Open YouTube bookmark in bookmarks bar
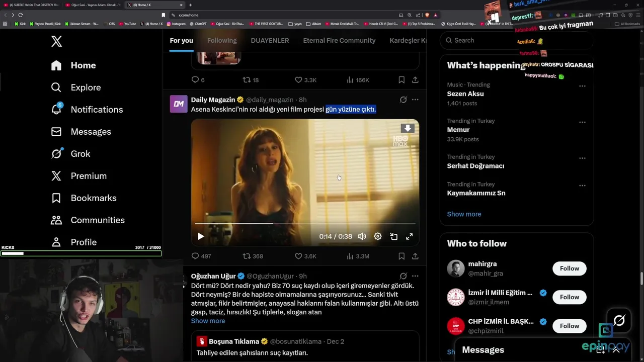This screenshot has height=362, width=644. pos(128,24)
